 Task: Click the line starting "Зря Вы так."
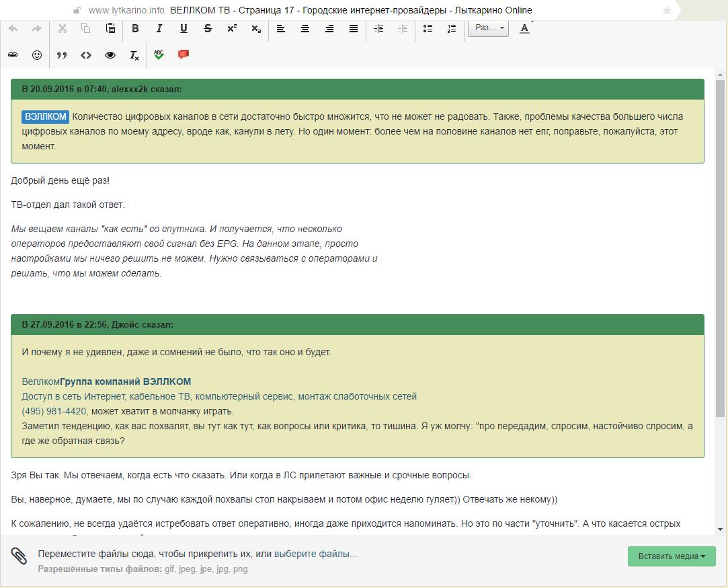241,476
